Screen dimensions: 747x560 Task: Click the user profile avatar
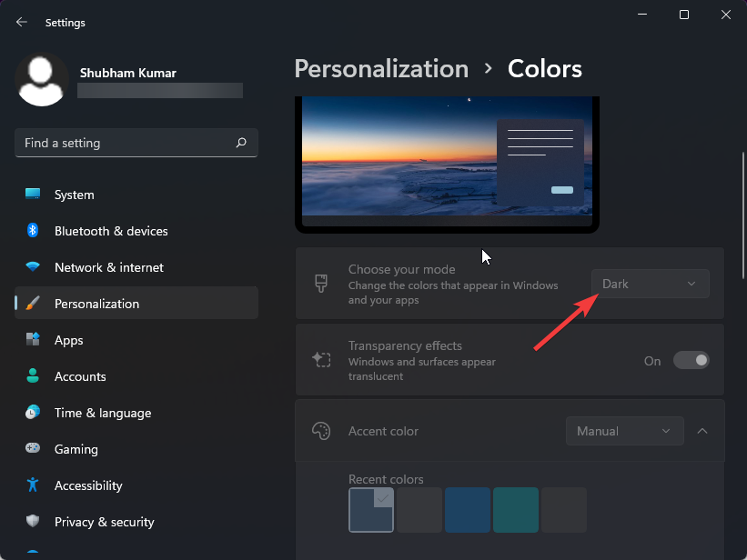point(42,79)
